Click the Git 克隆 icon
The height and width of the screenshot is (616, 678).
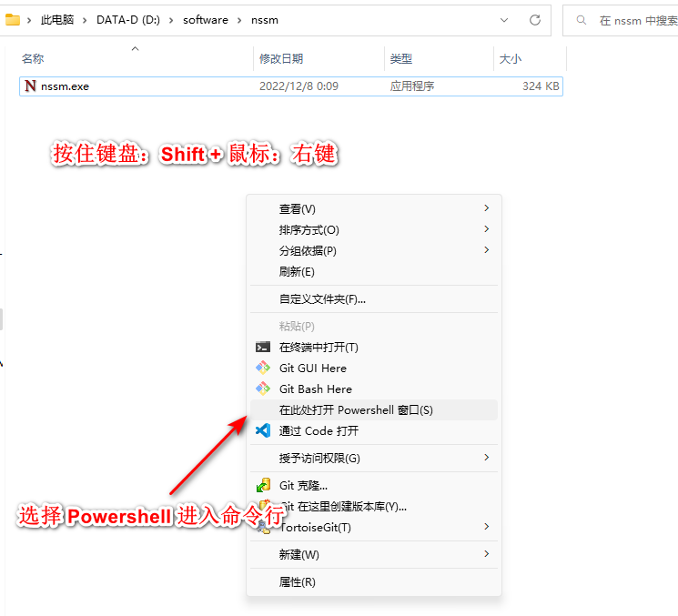(263, 485)
